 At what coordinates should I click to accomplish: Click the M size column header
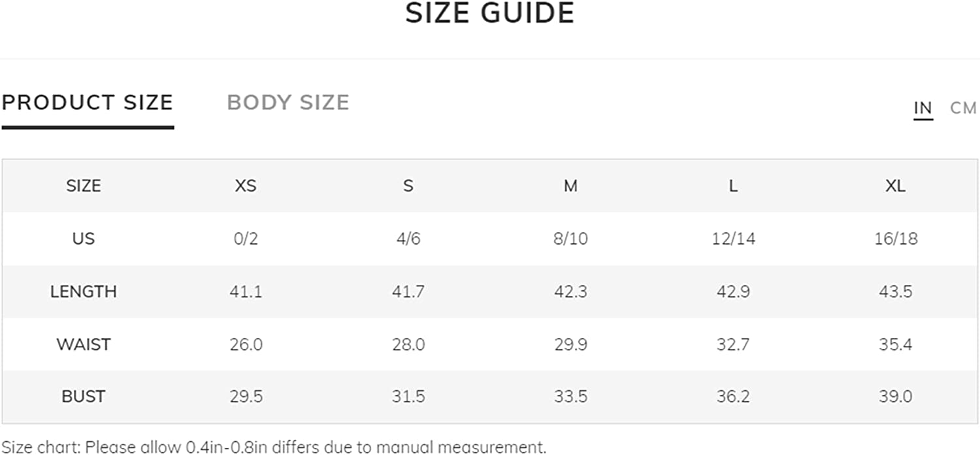click(x=570, y=186)
